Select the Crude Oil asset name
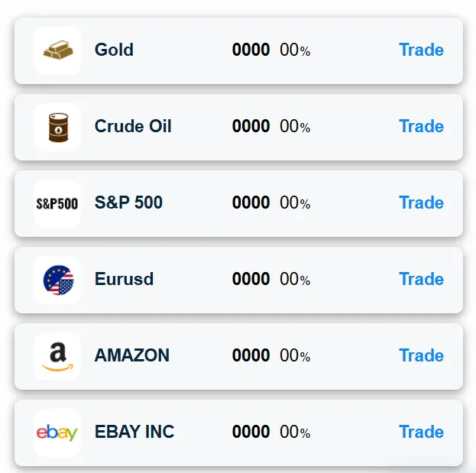This screenshot has width=476, height=473. pos(133,127)
